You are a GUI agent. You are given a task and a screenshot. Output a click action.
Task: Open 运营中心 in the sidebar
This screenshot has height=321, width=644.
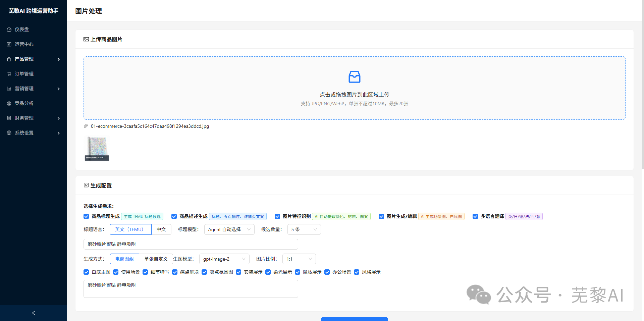point(34,44)
